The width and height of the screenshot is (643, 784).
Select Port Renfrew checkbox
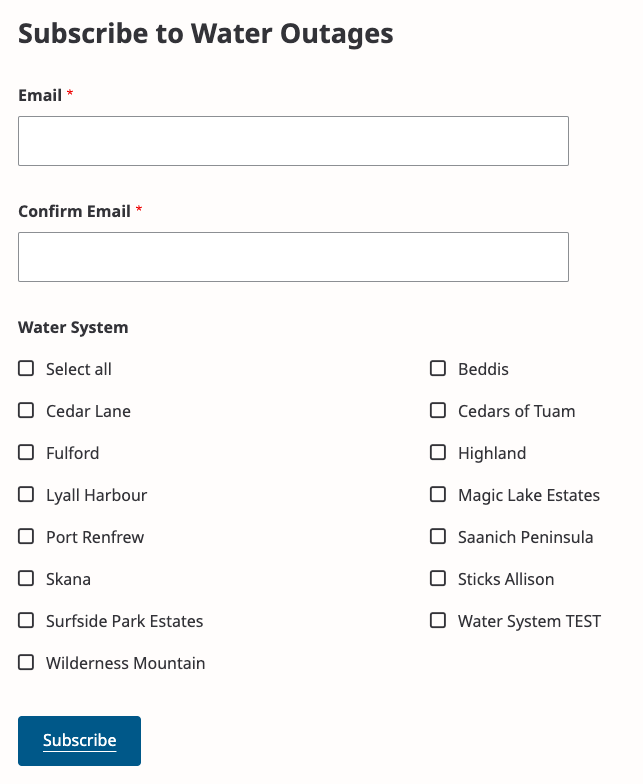click(26, 537)
